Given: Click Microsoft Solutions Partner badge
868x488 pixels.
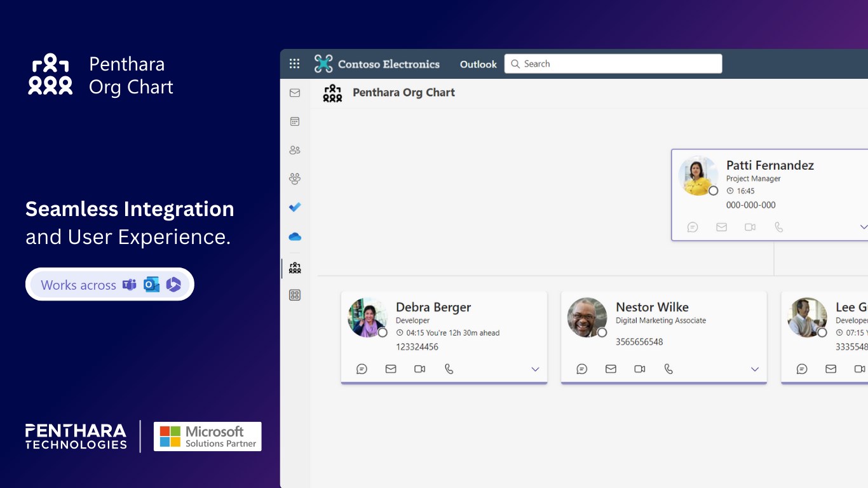Looking at the screenshot, I should tap(208, 437).
